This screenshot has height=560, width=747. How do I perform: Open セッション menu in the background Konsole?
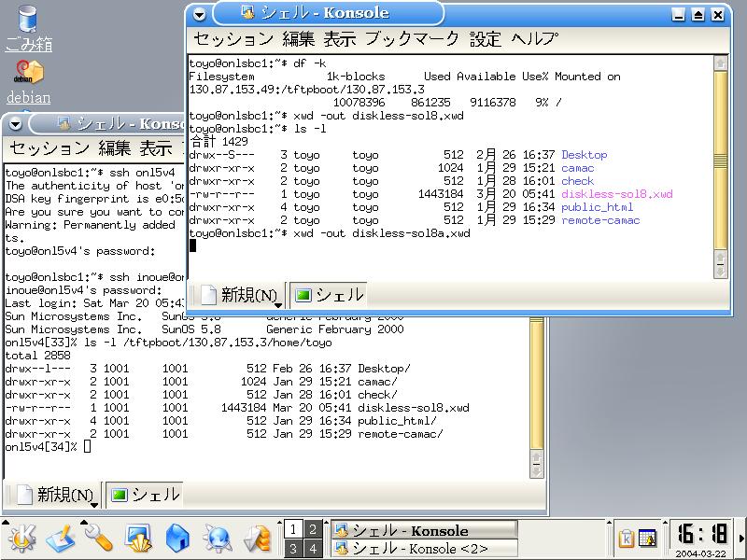[49, 148]
